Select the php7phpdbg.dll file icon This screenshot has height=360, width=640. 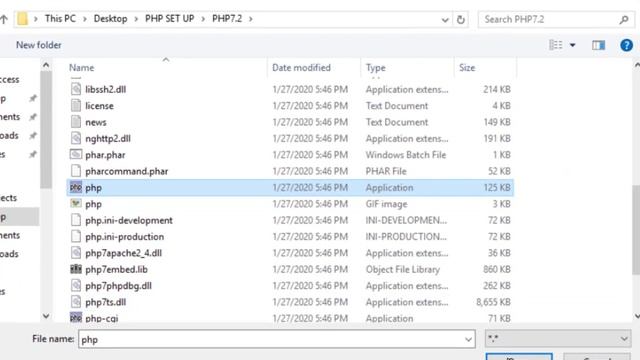tap(76, 285)
